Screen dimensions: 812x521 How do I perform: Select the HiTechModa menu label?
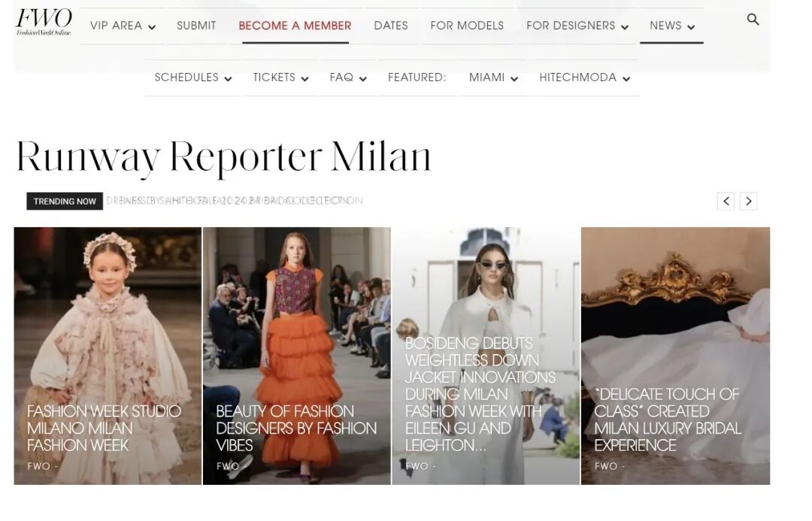click(x=578, y=77)
